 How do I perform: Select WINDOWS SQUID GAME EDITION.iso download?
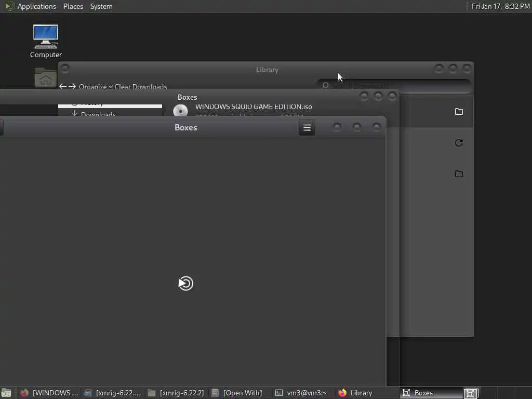[254, 107]
